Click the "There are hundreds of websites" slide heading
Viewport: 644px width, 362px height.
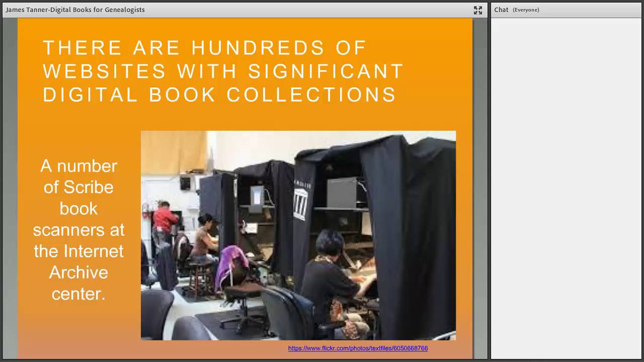coord(224,71)
